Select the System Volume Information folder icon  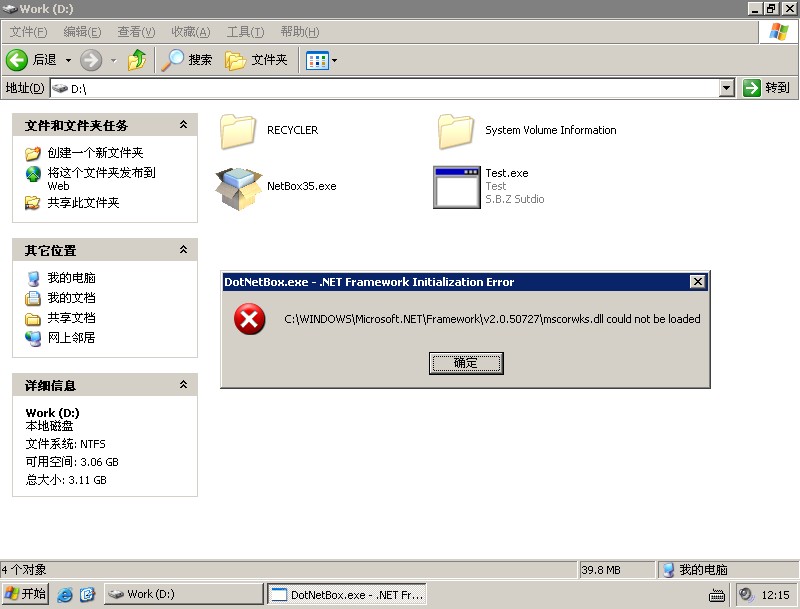[456, 131]
